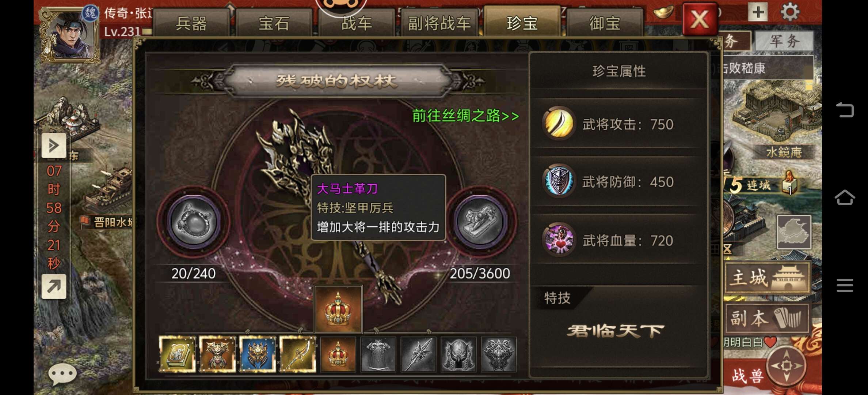Follow the 前往丝绸之路 link
The width and height of the screenshot is (868, 395).
465,116
